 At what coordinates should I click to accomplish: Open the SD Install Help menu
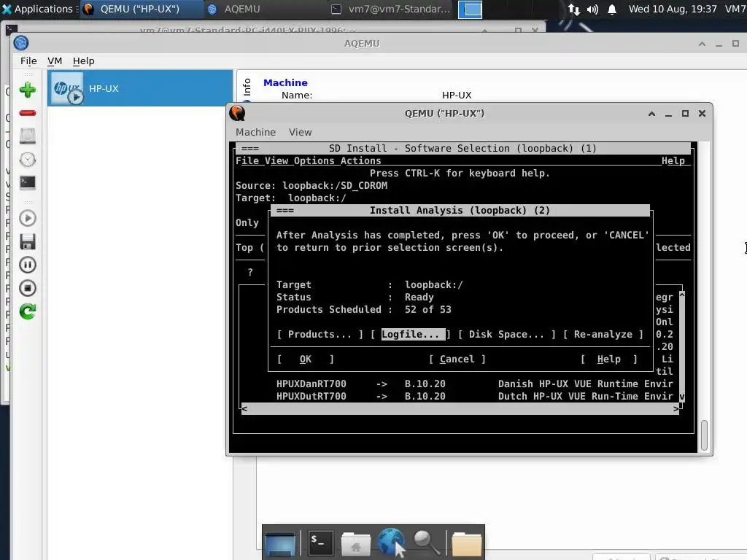[x=673, y=160]
